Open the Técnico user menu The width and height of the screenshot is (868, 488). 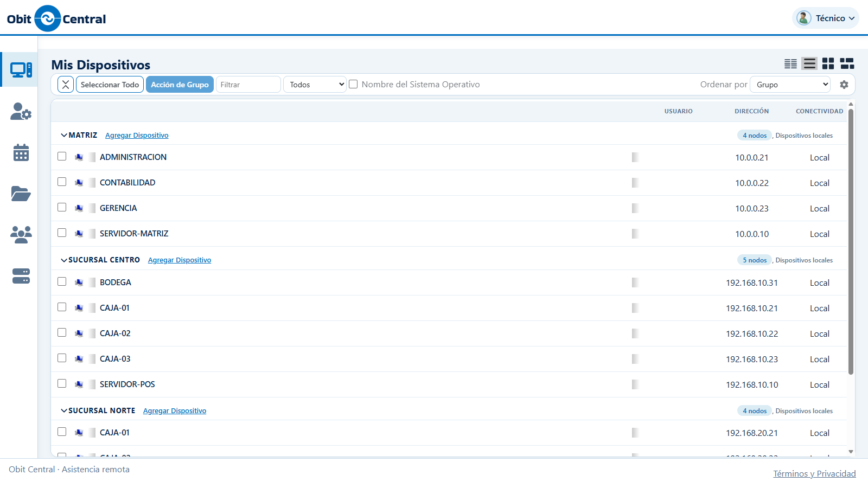click(826, 18)
